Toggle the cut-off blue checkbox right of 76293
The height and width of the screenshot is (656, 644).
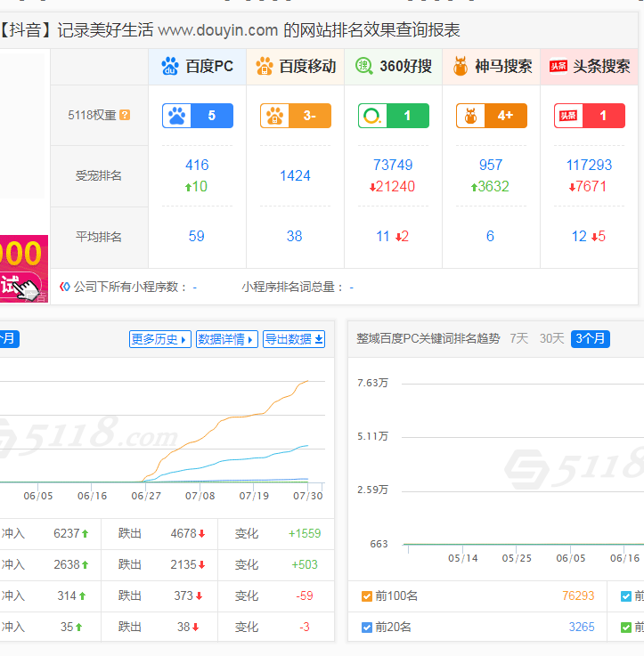pyautogui.click(x=626, y=596)
